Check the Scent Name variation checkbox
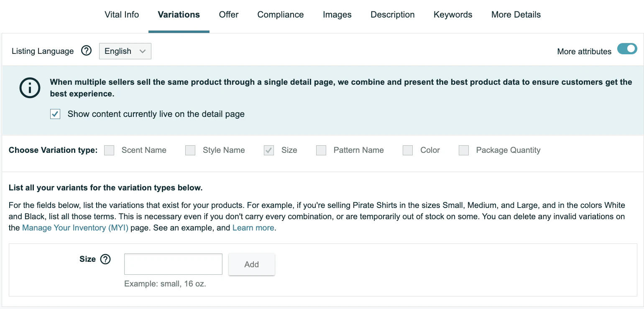Screen dimensions: 644x309 click(x=109, y=150)
